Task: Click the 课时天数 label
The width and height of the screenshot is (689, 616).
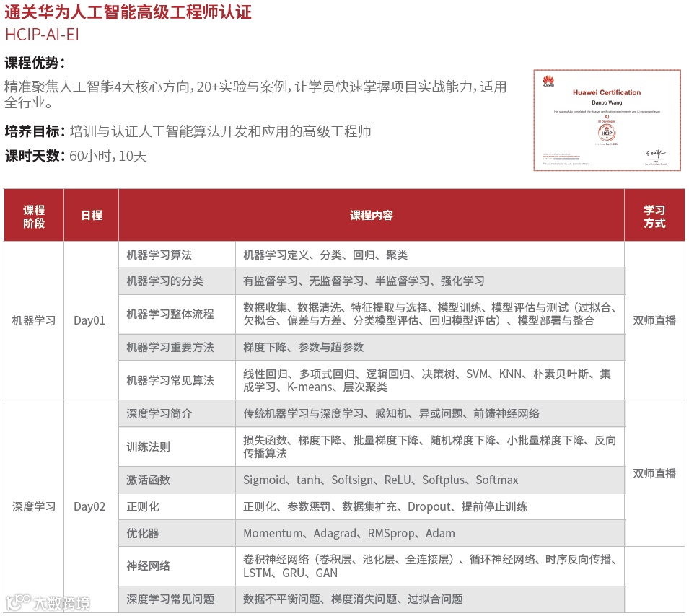Action: coord(35,156)
